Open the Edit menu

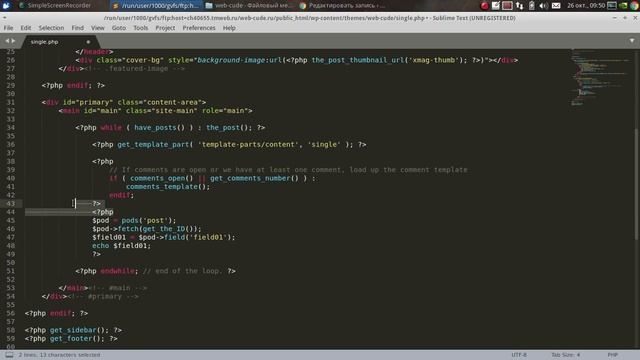tap(26, 28)
